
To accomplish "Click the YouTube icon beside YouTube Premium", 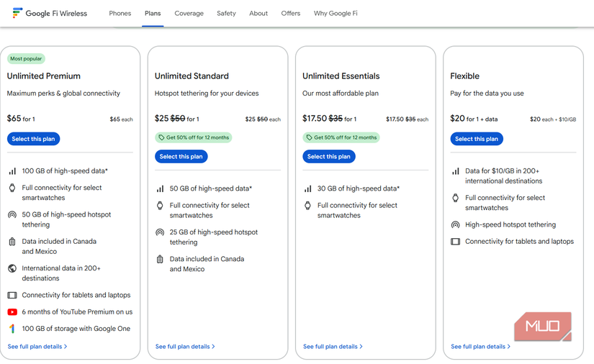I will coord(12,311).
